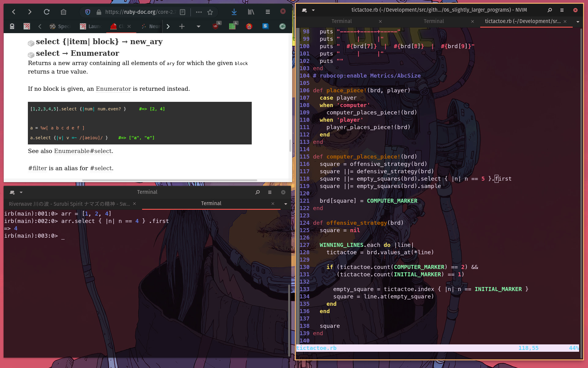This screenshot has height=368, width=588.
Task: Close the first Terminal tab in the NVIM window
Action: click(380, 21)
